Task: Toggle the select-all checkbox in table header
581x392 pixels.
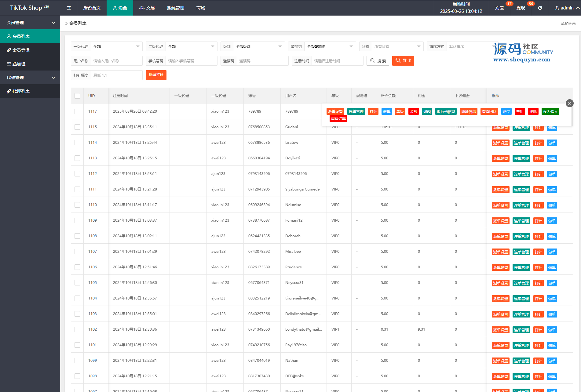Action: pyautogui.click(x=77, y=96)
